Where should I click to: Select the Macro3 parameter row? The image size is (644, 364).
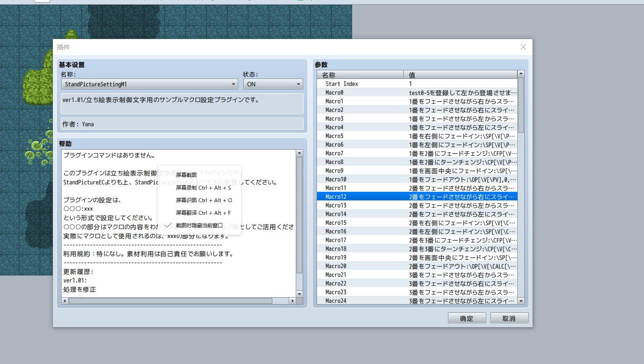[417, 118]
